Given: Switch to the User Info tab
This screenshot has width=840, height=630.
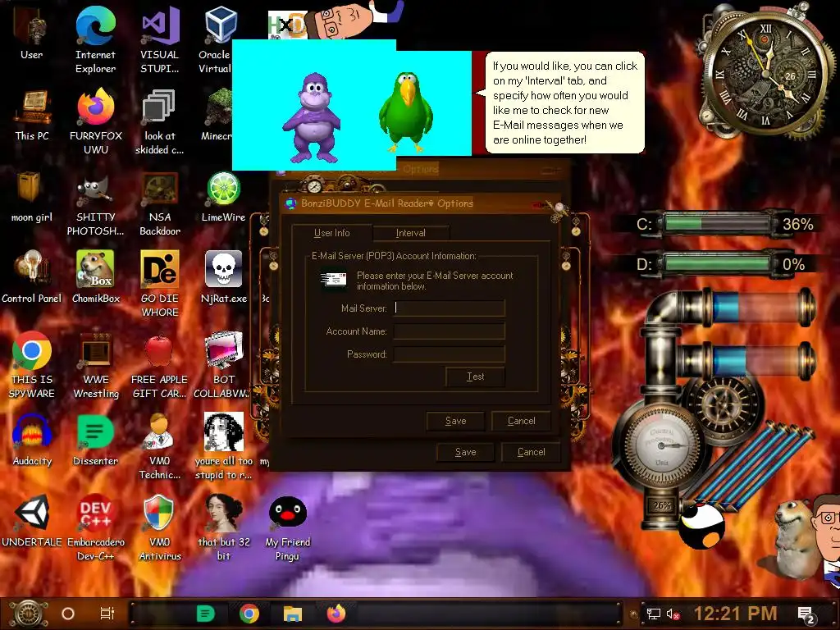Looking at the screenshot, I should tap(331, 232).
